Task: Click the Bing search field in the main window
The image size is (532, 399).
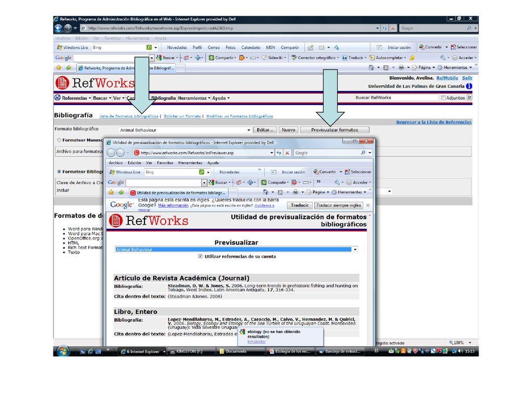Action: coord(119,47)
